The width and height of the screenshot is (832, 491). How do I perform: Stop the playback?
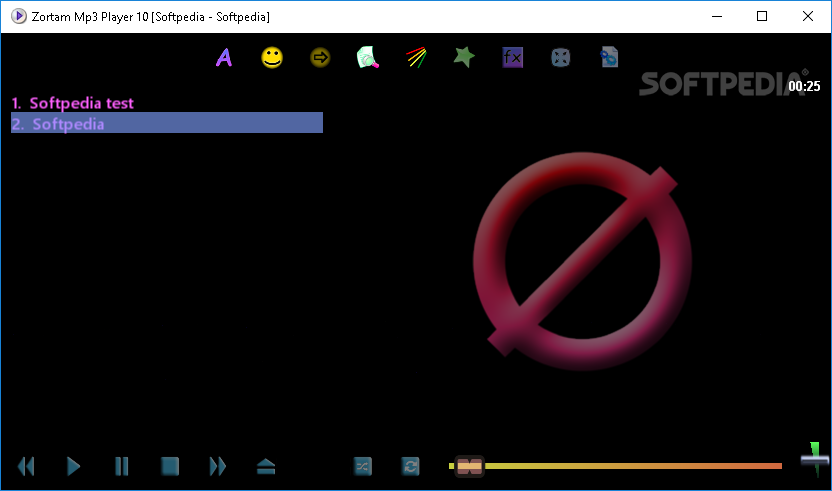click(x=170, y=467)
